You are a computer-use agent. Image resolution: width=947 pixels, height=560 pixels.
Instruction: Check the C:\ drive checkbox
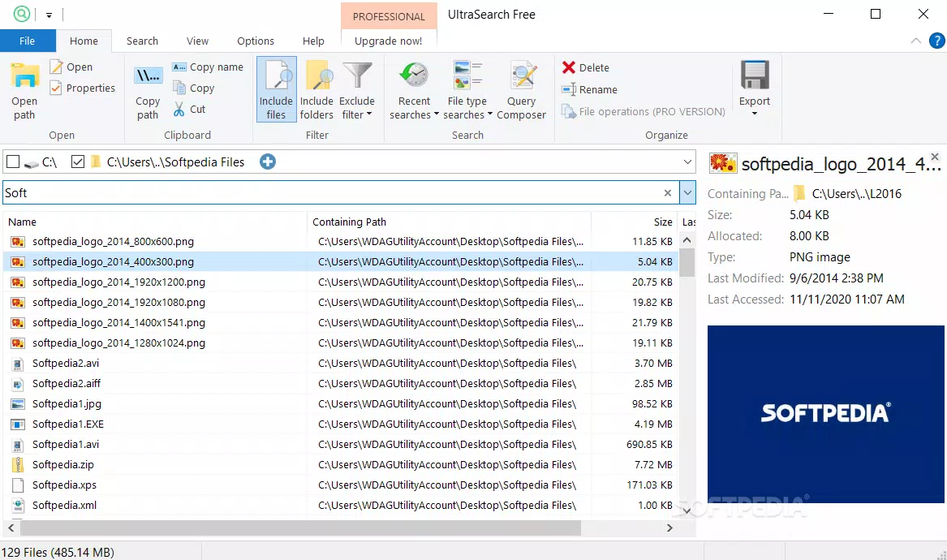[13, 162]
